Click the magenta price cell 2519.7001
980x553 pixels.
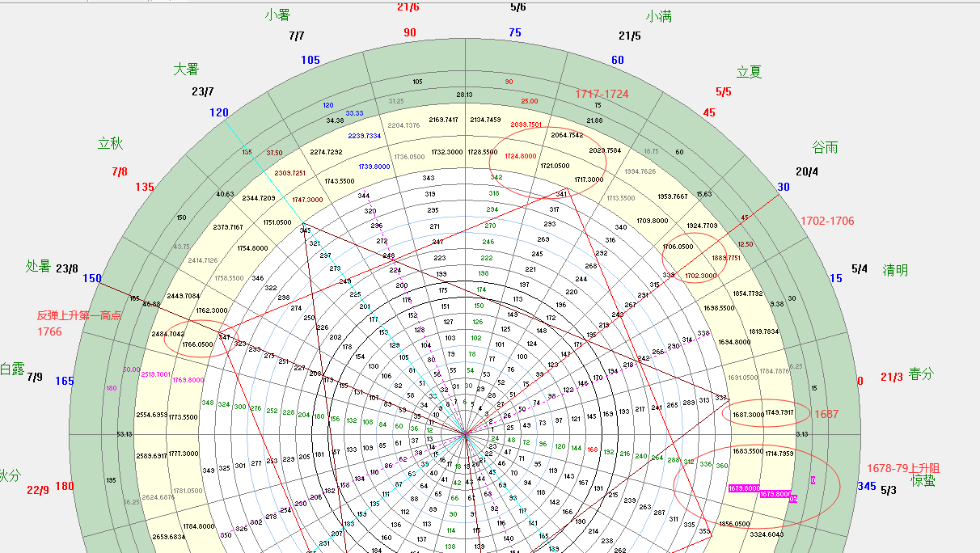point(156,374)
